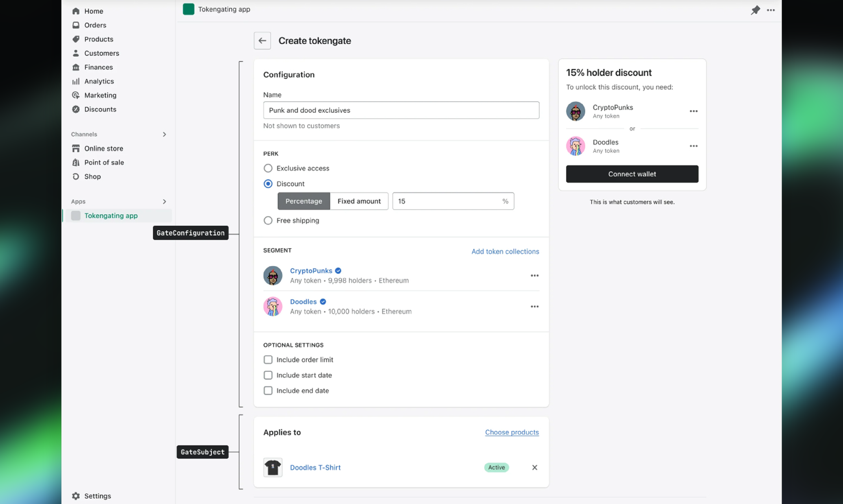Image resolution: width=843 pixels, height=504 pixels.
Task: Select the Free shipping radio button
Action: pyautogui.click(x=268, y=220)
